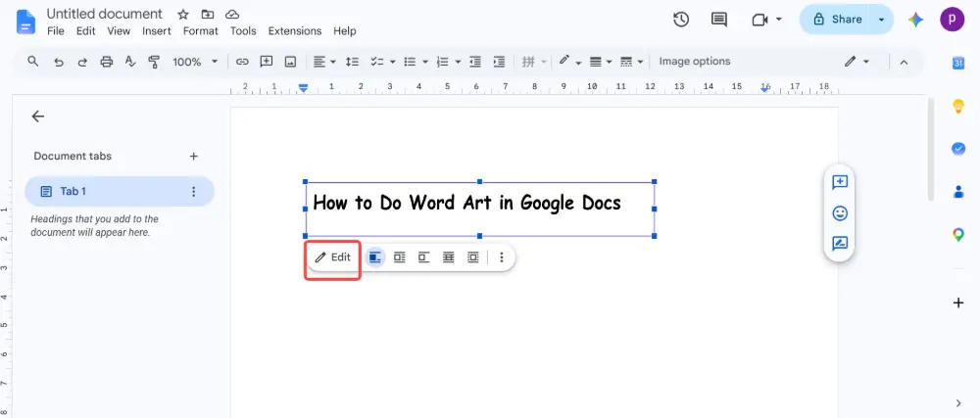Expand the Share options arrow

[881, 20]
